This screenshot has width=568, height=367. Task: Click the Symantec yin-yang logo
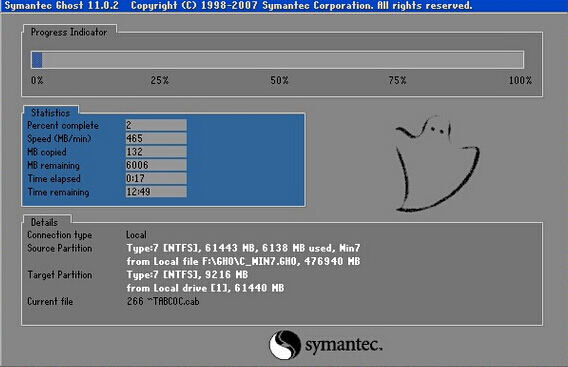point(285,345)
